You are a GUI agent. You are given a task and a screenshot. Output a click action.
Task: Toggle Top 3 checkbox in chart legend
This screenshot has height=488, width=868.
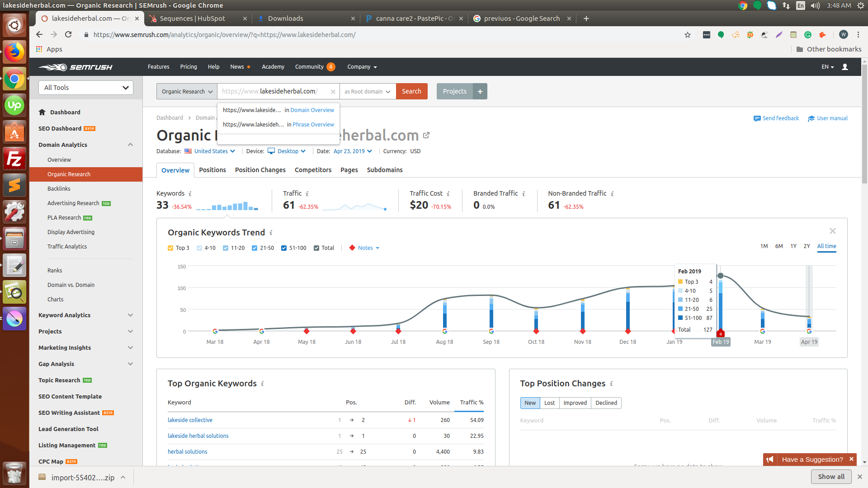[x=170, y=248]
